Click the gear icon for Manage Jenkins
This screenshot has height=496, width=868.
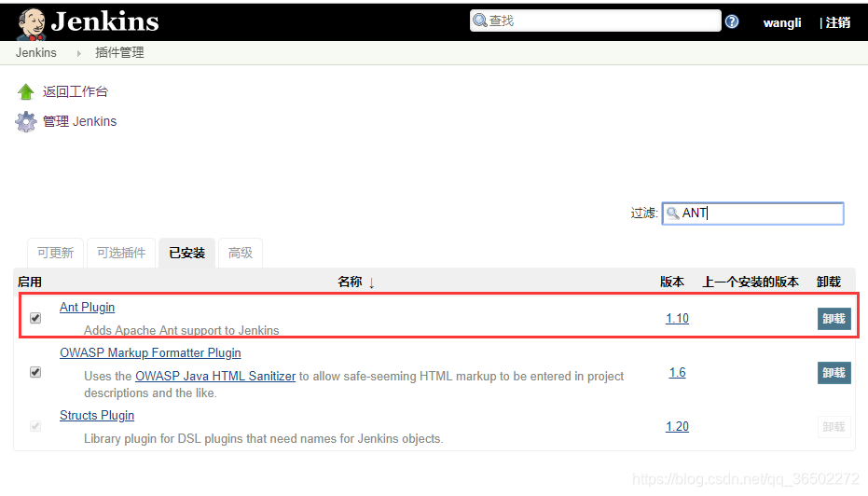25,121
